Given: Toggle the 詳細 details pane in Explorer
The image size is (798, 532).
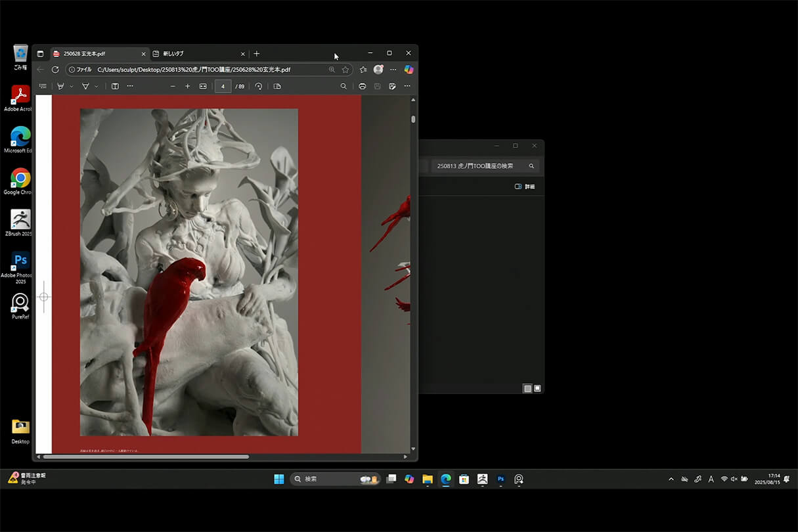Looking at the screenshot, I should coord(525,187).
